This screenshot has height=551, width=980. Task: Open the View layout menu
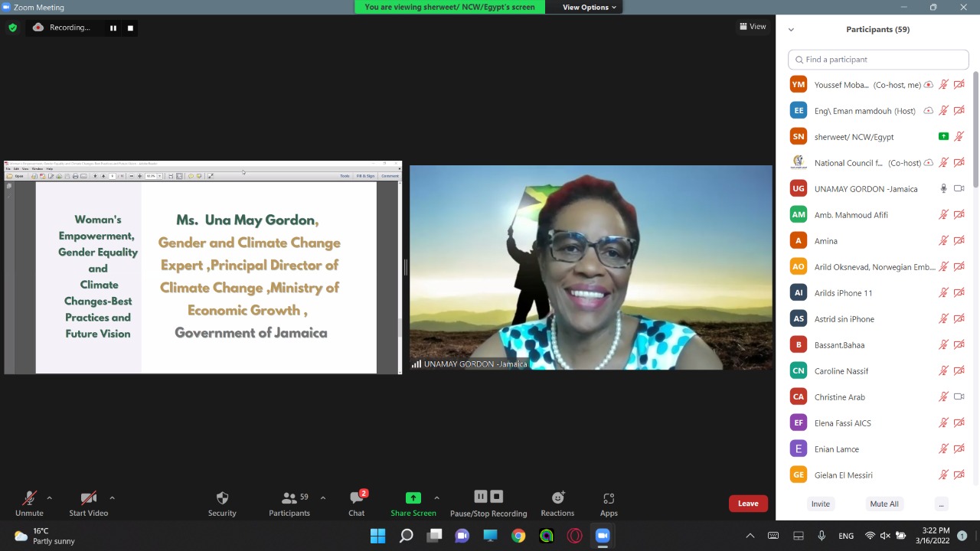coord(753,27)
